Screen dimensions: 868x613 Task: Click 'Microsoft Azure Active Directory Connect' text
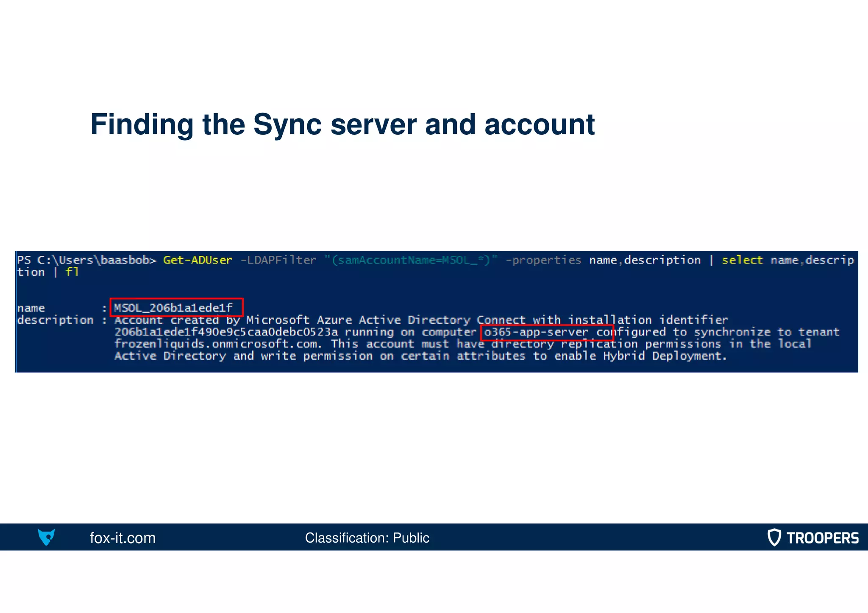click(386, 320)
